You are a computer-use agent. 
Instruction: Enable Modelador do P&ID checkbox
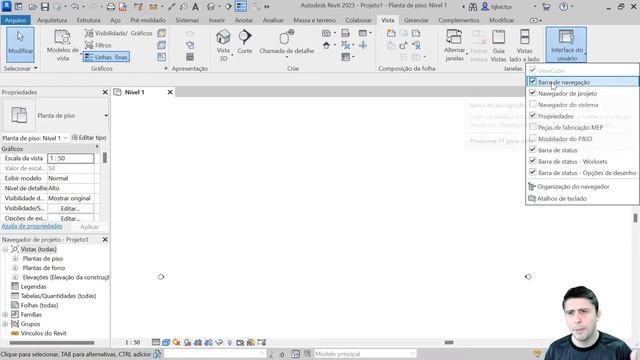point(532,138)
